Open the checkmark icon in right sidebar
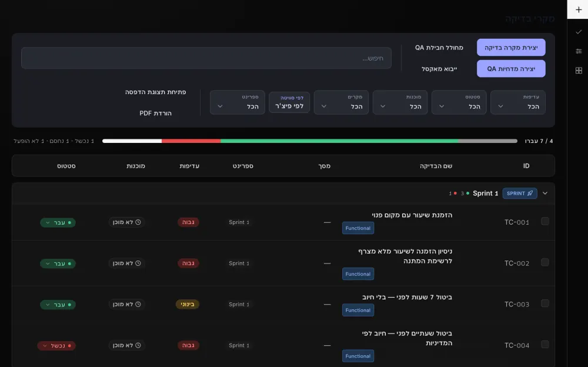The image size is (588, 367). pos(578,32)
